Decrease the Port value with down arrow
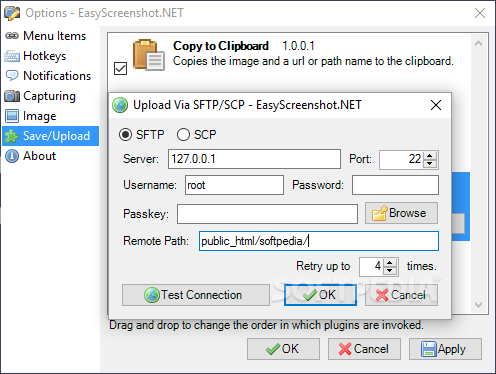 click(x=430, y=163)
